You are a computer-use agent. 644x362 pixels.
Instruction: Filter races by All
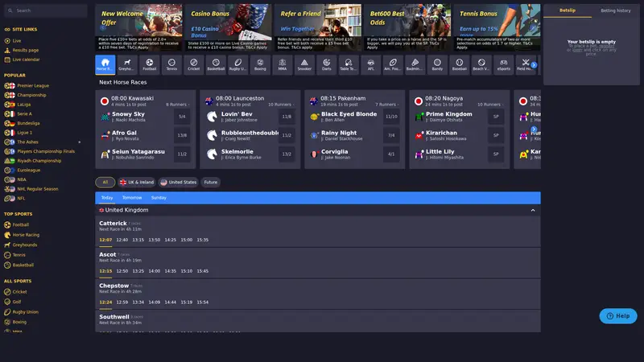(x=105, y=183)
